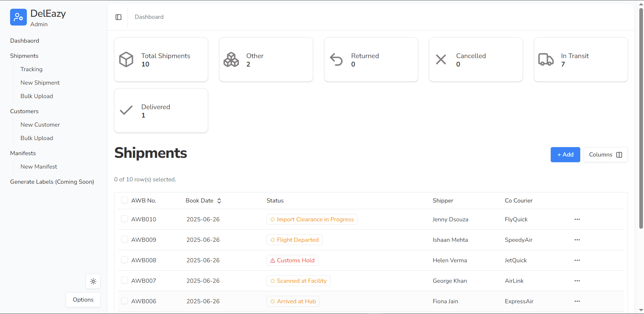Select all rows with header checkbox
This screenshot has height=314, width=644.
coord(125,200)
